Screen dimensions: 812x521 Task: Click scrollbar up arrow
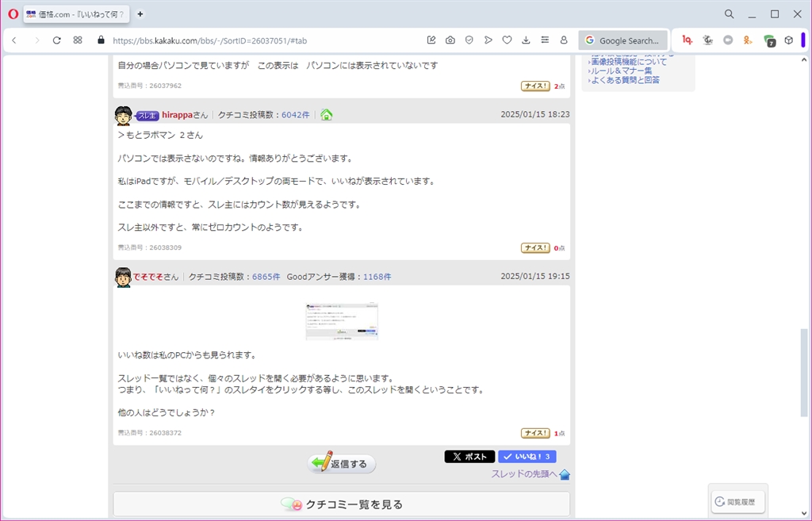(x=804, y=60)
